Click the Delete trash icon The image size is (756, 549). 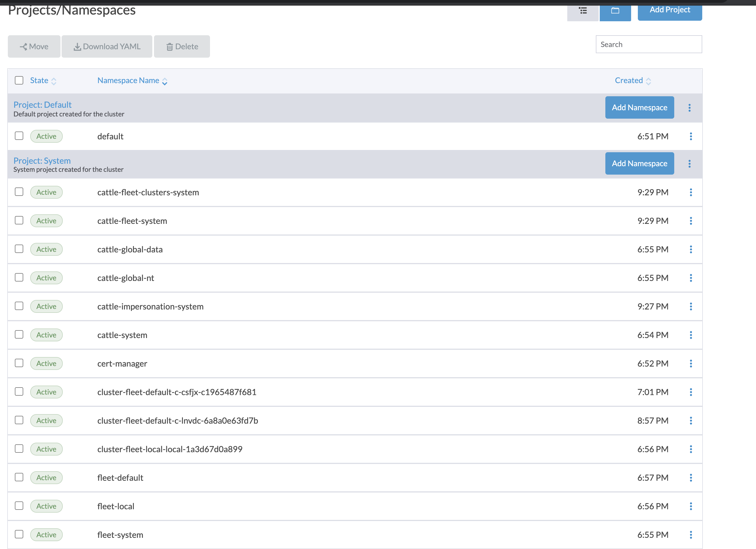tap(170, 46)
